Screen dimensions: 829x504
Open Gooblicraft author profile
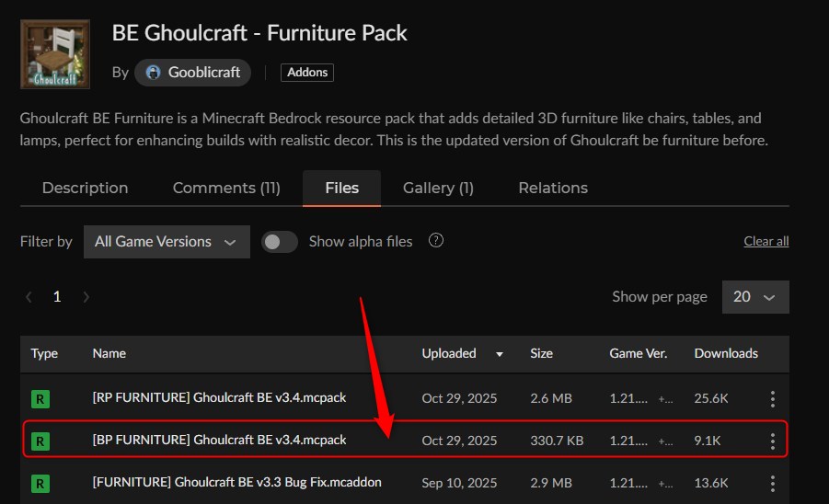click(x=192, y=73)
